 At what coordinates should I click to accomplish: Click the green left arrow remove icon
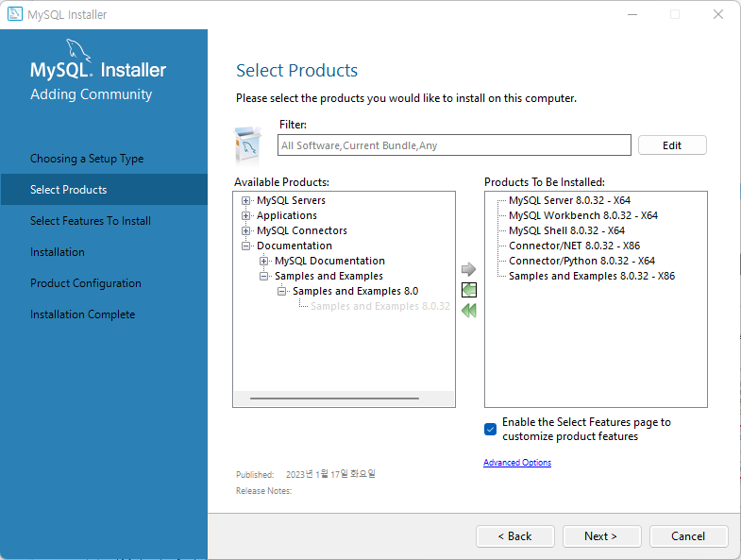469,290
